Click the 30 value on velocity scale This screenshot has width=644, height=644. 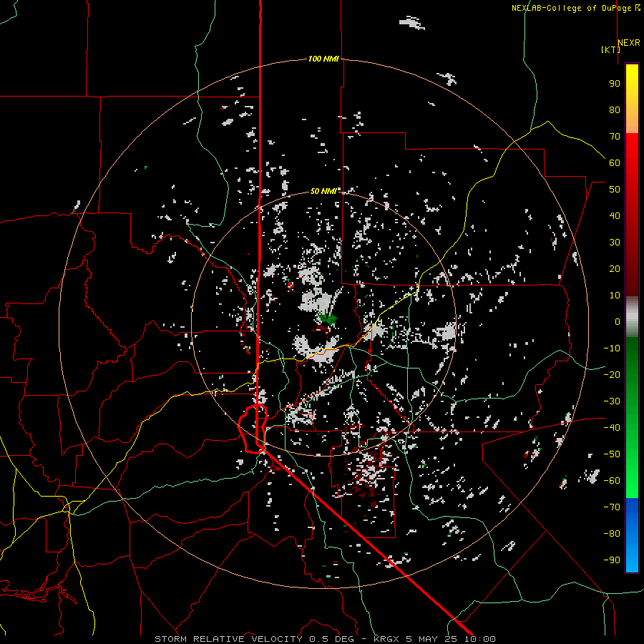pos(615,243)
